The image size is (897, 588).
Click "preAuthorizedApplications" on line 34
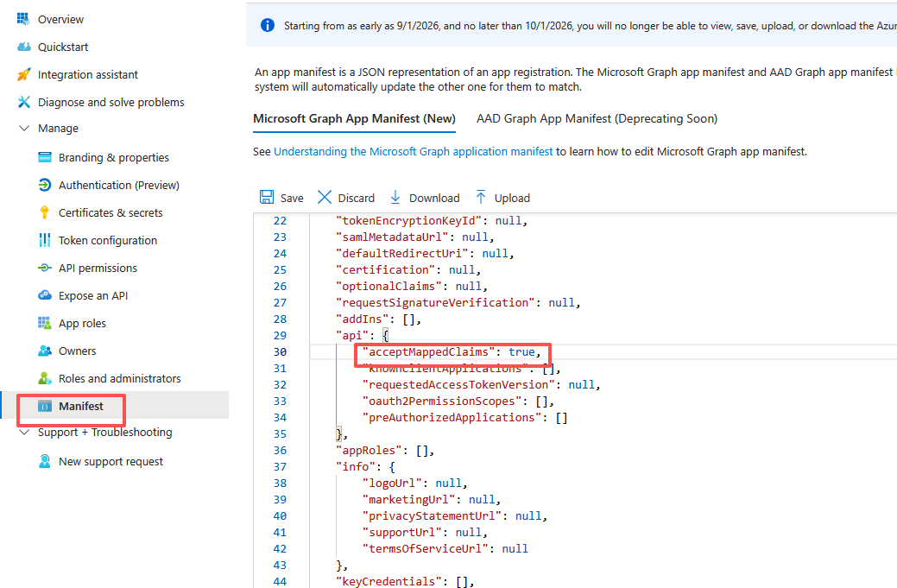452,418
